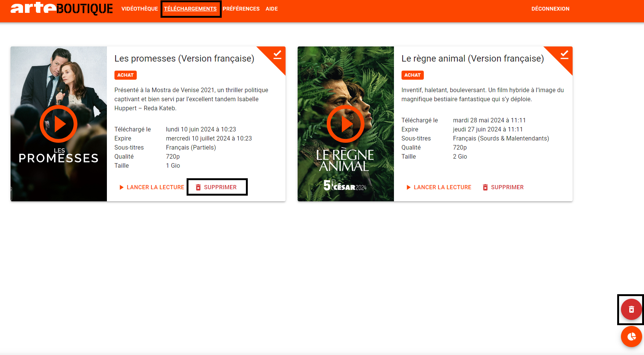
Task: Click Supprimer for Le règne animal
Action: click(x=503, y=187)
